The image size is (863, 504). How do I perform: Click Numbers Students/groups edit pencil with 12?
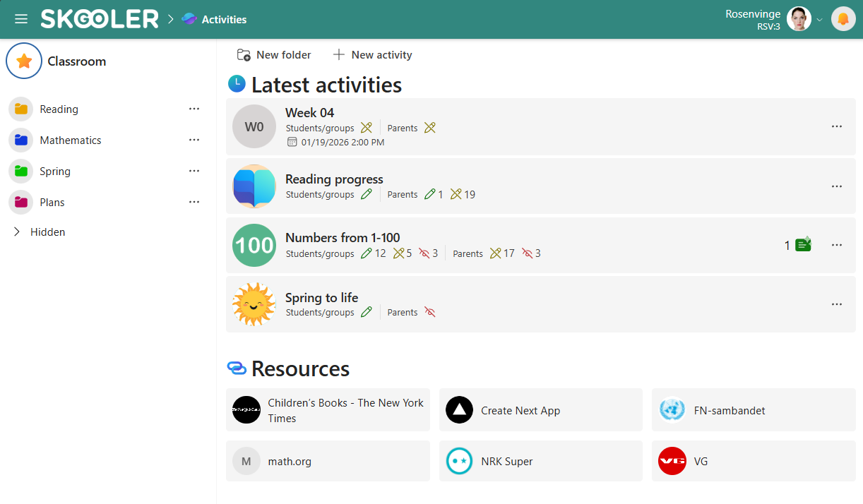(x=366, y=253)
